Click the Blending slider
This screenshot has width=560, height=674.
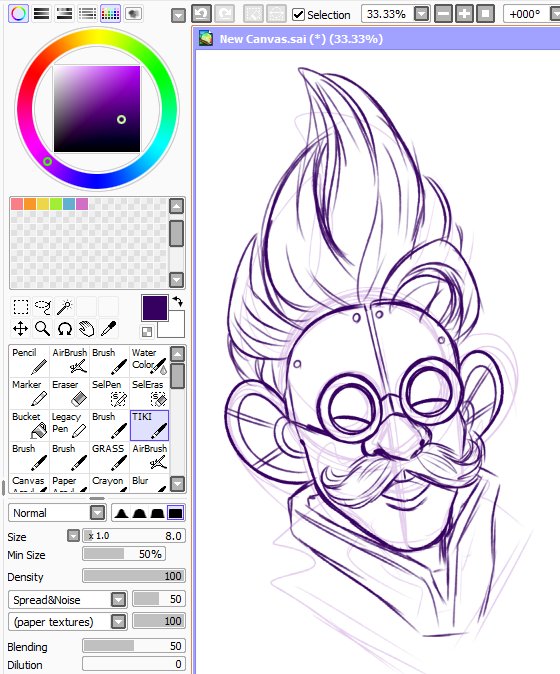[x=134, y=646]
